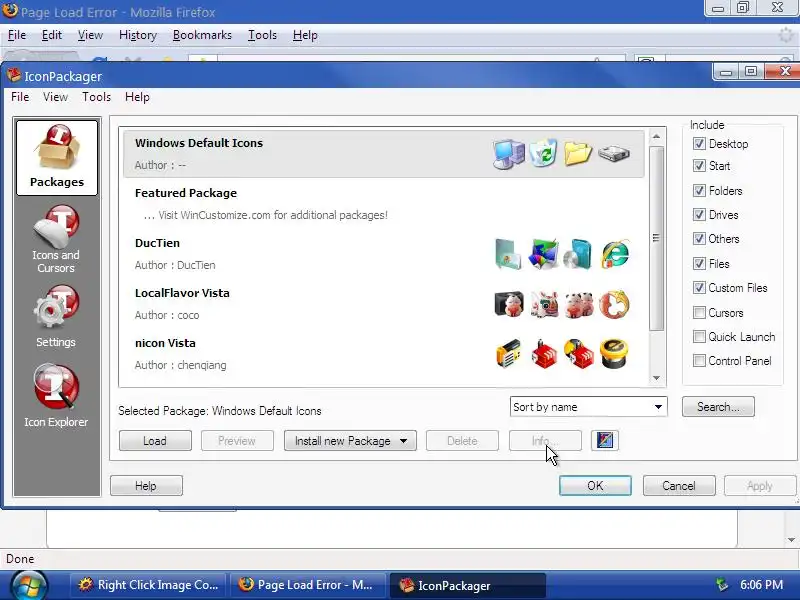Open the Sort by name dropdown
The width and height of the screenshot is (800, 600).
point(588,407)
